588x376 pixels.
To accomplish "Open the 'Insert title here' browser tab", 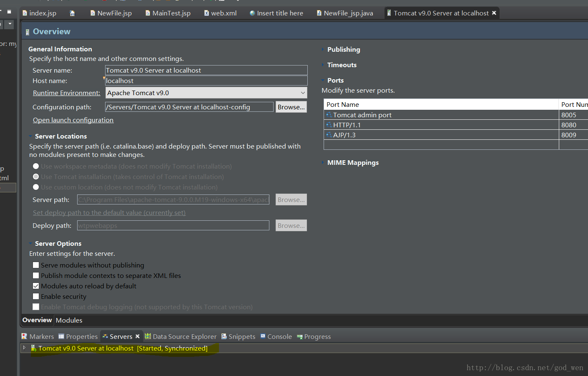I will [x=276, y=13].
